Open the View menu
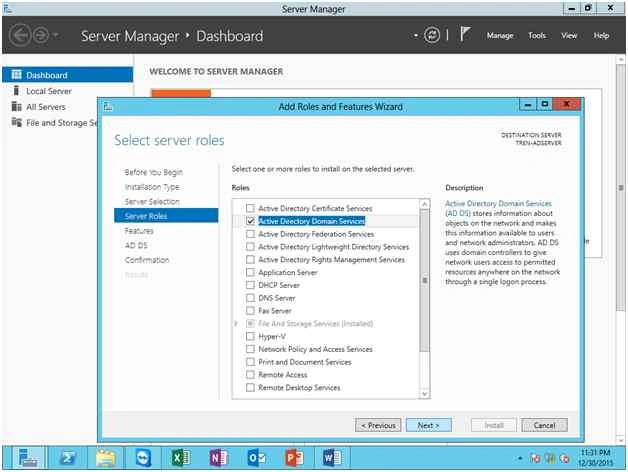 coord(569,36)
